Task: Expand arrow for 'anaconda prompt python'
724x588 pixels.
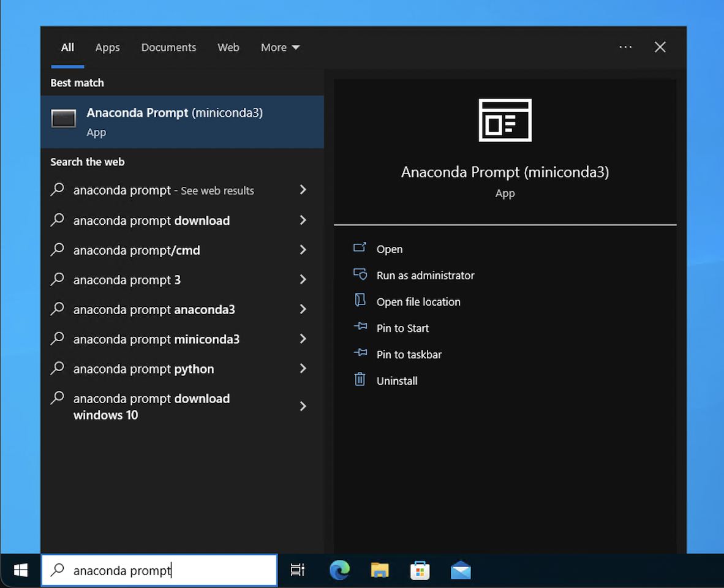Action: coord(303,368)
